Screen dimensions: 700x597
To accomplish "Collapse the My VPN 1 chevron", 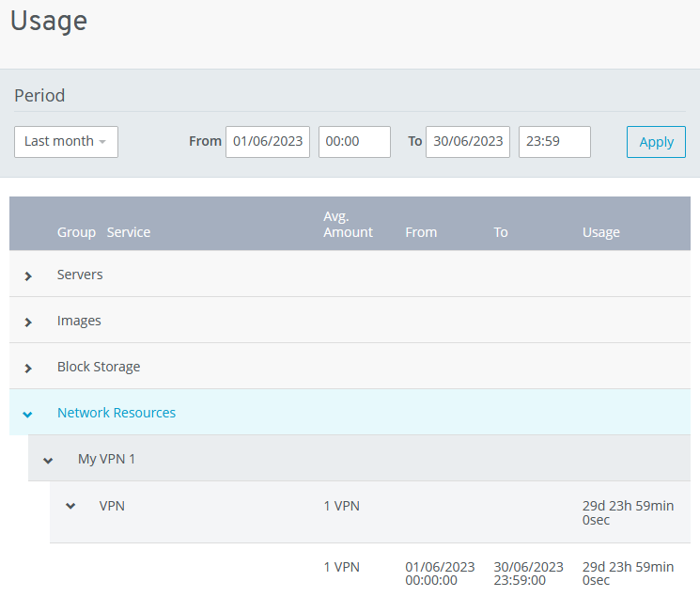I will [x=48, y=460].
